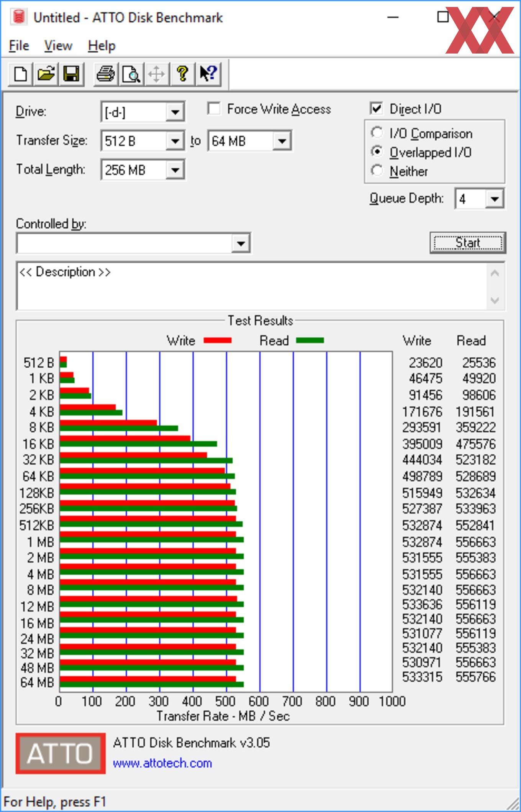Click the Print toolbar icon
Viewport: 521px width, 812px height.
pos(106,74)
